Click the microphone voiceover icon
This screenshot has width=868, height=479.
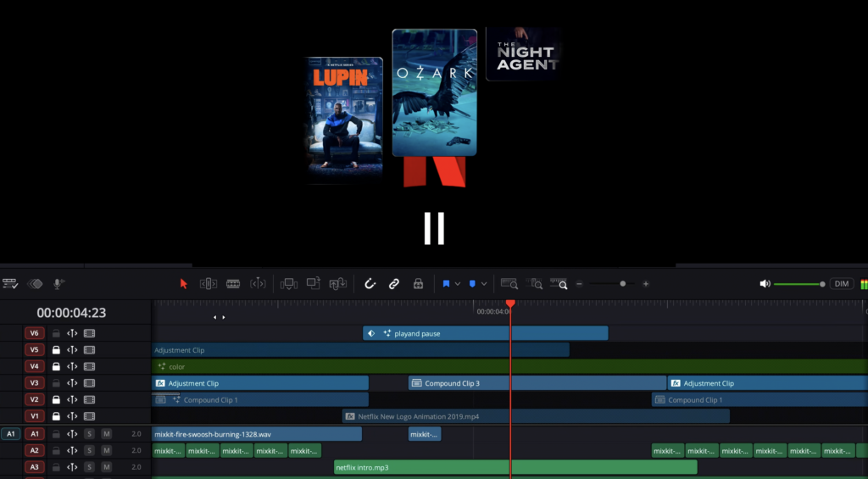click(58, 284)
